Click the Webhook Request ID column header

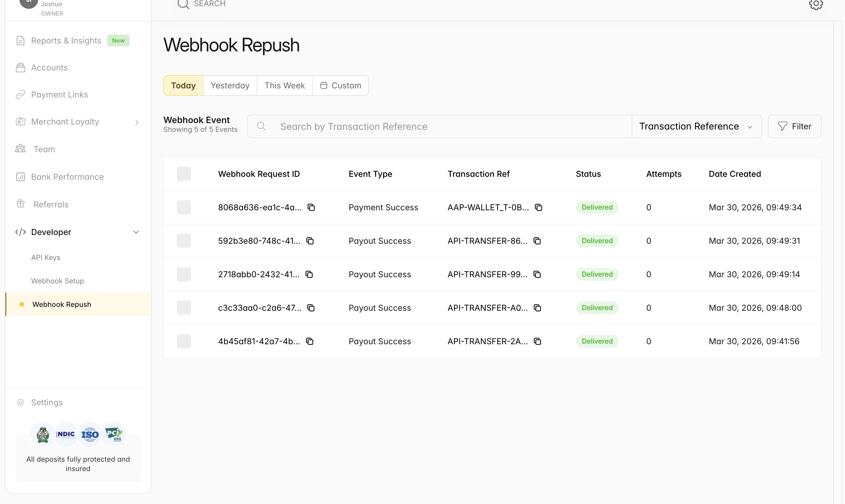coord(259,174)
